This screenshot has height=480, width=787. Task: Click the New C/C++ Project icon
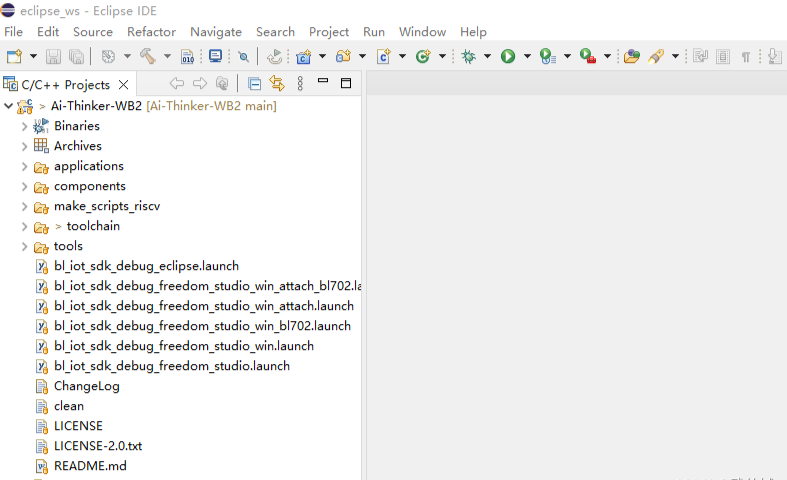303,56
